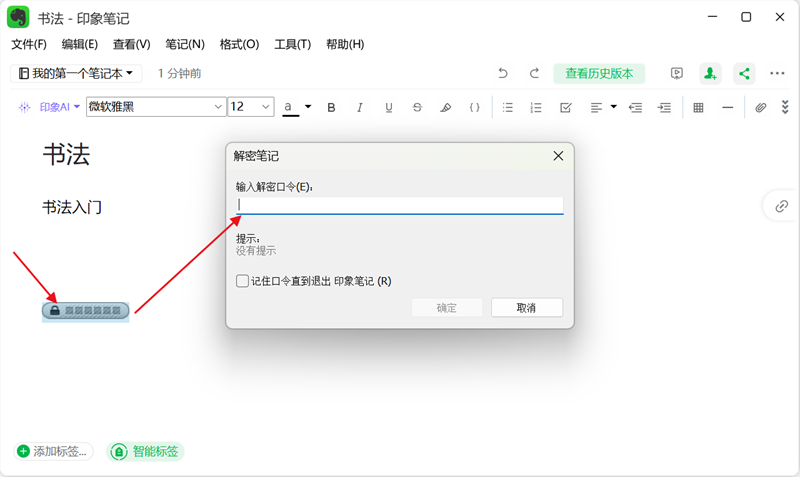This screenshot has height=477, width=800.
Task: Open the 编辑(E) menu
Action: click(x=80, y=44)
